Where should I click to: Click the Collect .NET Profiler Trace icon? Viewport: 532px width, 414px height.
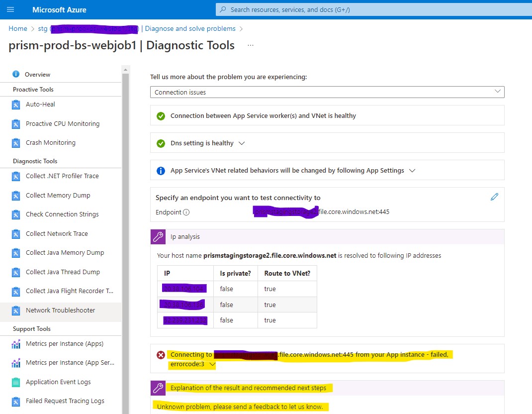(15, 176)
